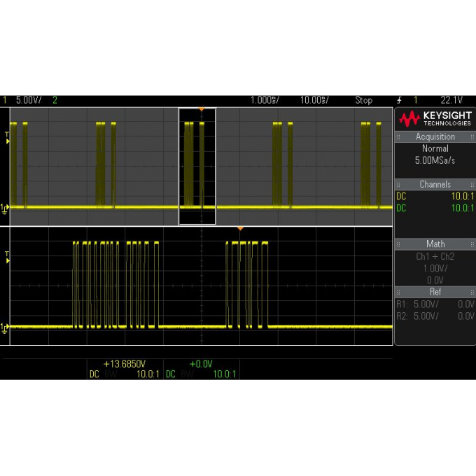Click the right grip icon of Acquisition header
This screenshot has width=476, height=476.
[472, 137]
